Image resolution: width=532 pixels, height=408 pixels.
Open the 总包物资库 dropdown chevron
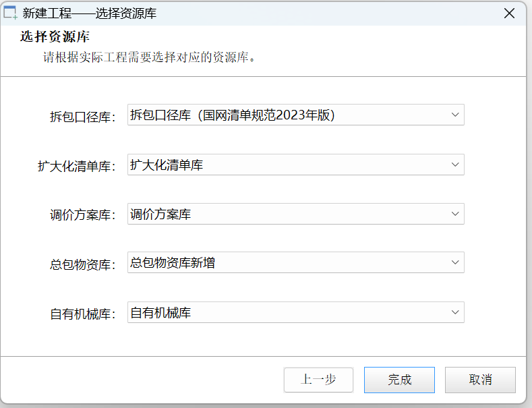click(x=455, y=263)
